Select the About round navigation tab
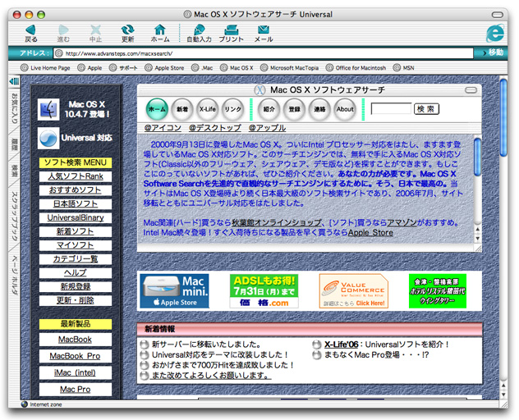This screenshot has height=420, width=519. [345, 109]
